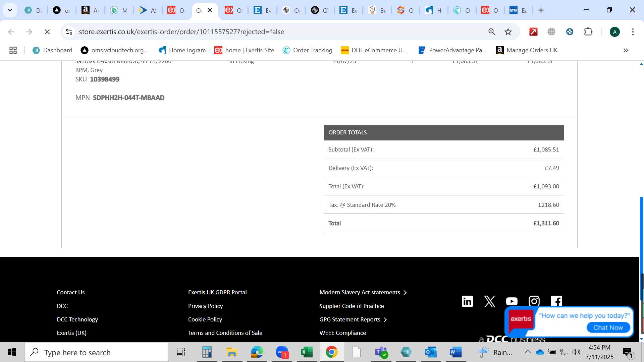
Task: Switch to the ETN Eaton tab
Action: [519, 10]
